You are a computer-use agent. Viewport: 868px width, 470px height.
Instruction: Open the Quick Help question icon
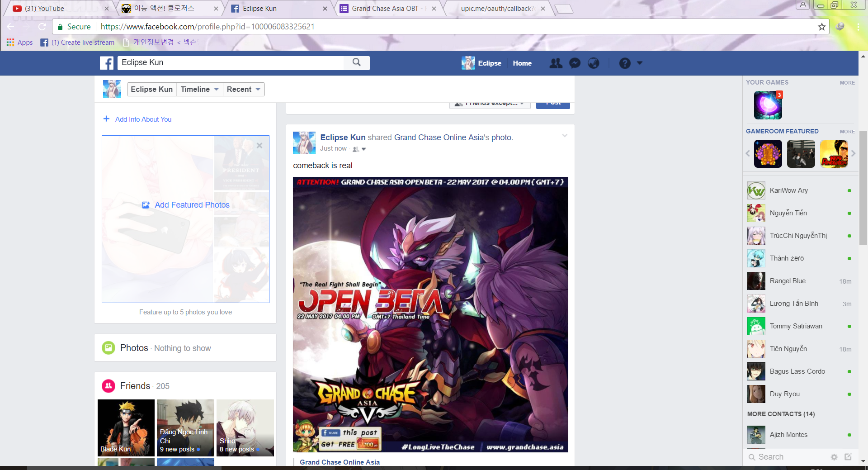[625, 63]
